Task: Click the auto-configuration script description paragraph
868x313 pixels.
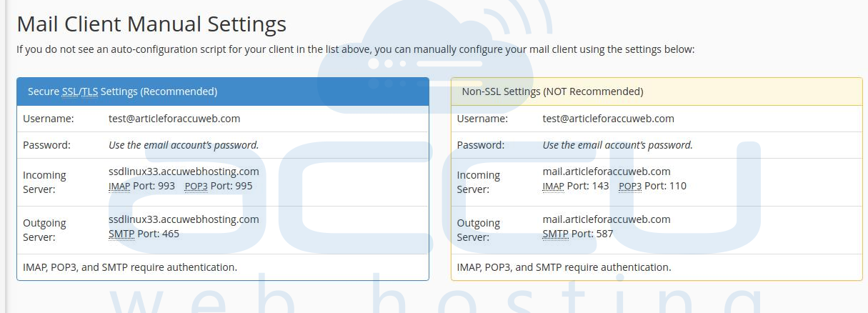Action: pos(356,49)
